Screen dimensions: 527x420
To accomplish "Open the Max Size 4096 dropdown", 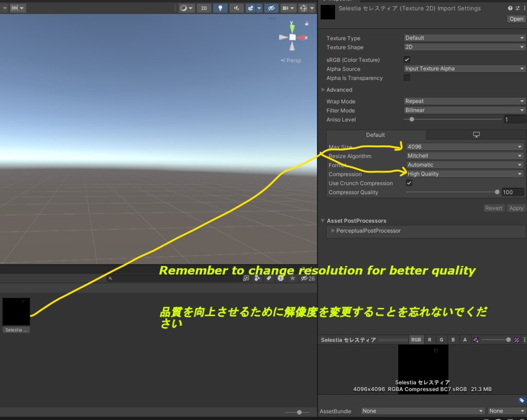I will tap(465, 147).
